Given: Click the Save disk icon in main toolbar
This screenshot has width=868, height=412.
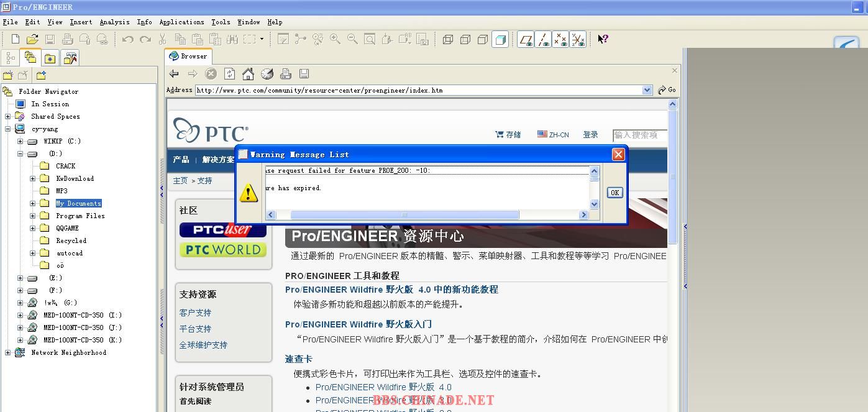Looking at the screenshot, I should click(50, 39).
